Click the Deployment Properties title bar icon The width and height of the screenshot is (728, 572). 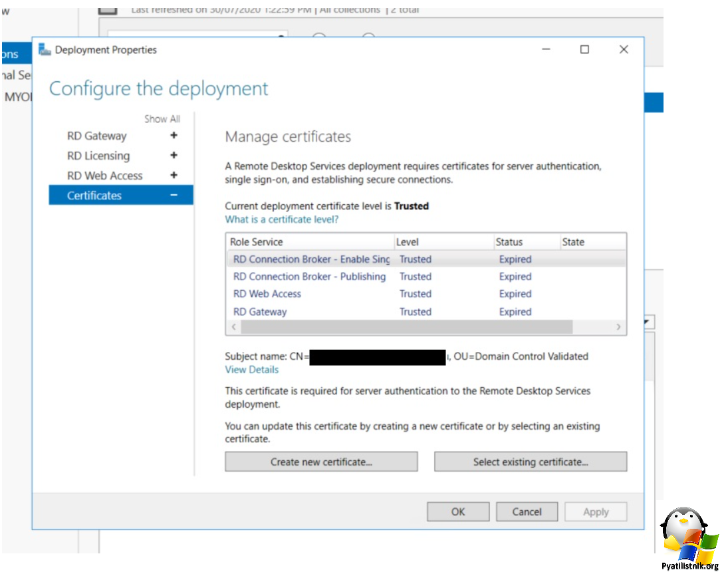click(45, 49)
